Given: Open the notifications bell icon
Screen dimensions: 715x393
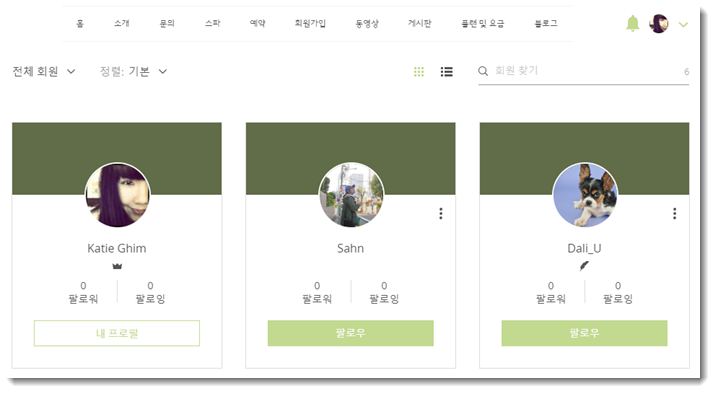Looking at the screenshot, I should tap(632, 23).
